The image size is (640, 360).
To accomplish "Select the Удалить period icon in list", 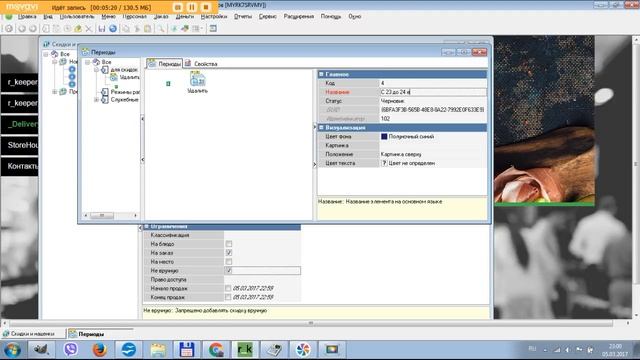I will point(198,82).
